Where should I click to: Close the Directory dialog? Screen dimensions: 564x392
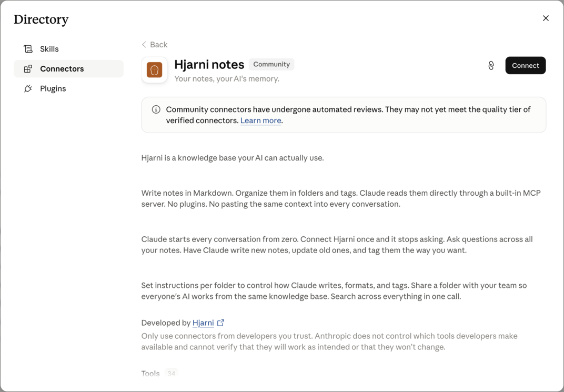click(546, 18)
